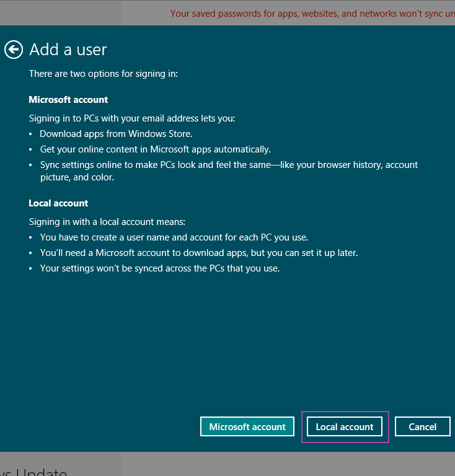455x476 pixels.
Task: Click the 'Local account' bold heading
Action: (58, 203)
